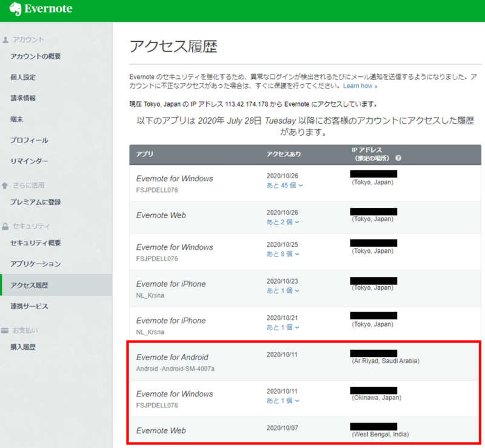Click the 2020/10/23 access date
This screenshot has height=448, width=485.
click(x=283, y=281)
